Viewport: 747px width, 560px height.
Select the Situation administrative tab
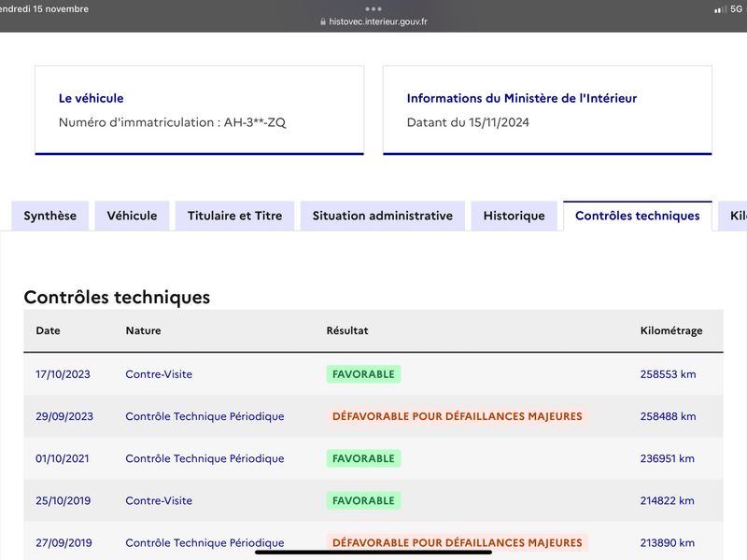coord(383,216)
